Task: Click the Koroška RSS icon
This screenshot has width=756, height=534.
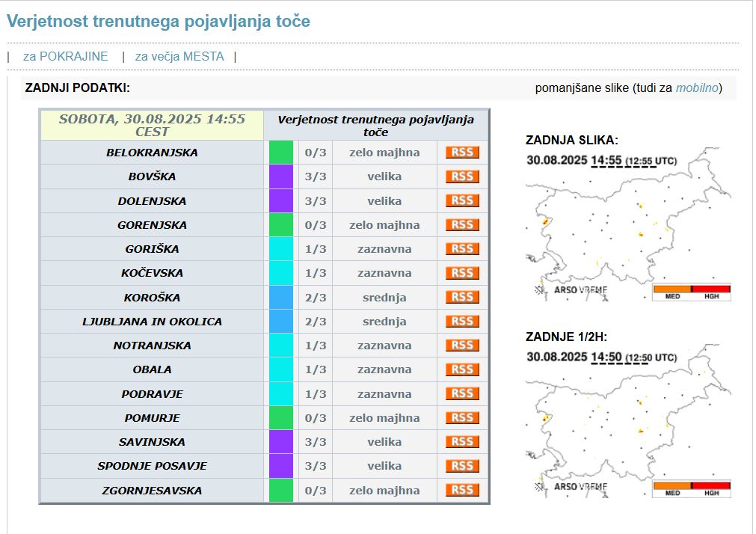Action: click(462, 297)
